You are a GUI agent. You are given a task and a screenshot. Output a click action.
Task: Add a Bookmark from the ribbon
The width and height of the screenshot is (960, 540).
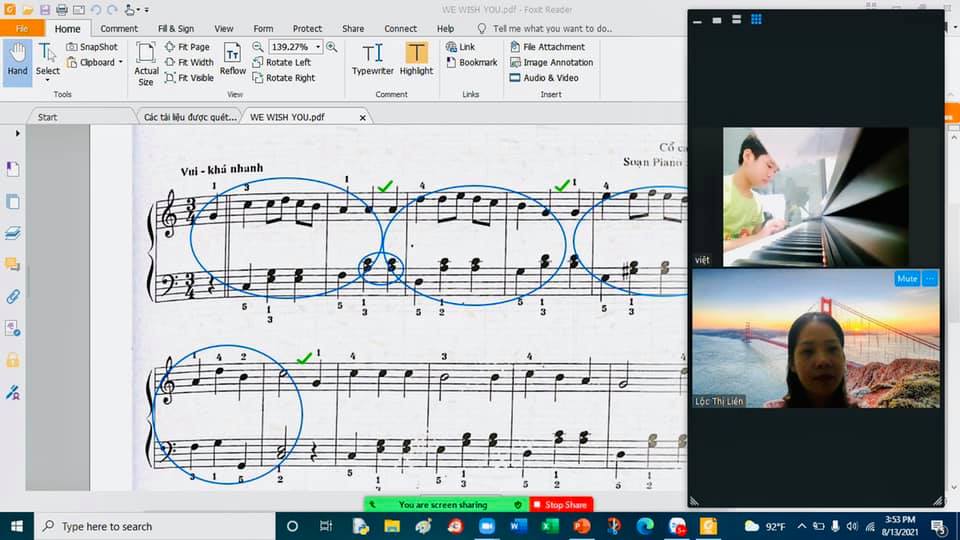[471, 62]
